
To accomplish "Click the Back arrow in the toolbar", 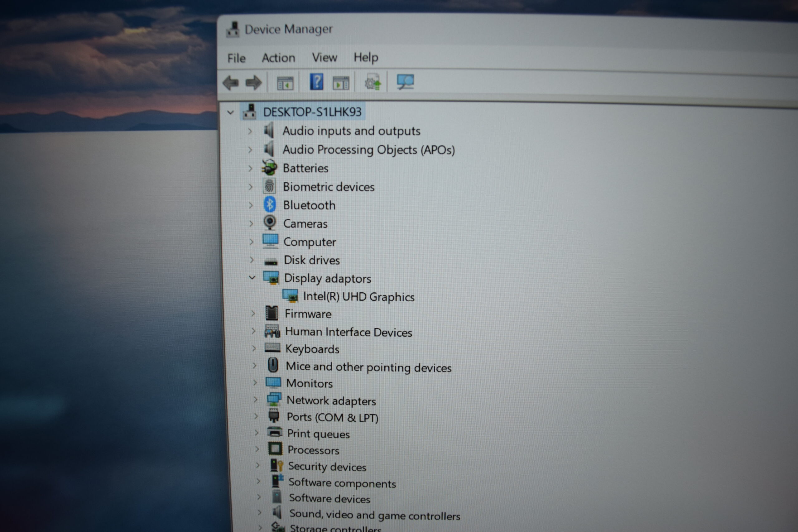I will tap(231, 83).
